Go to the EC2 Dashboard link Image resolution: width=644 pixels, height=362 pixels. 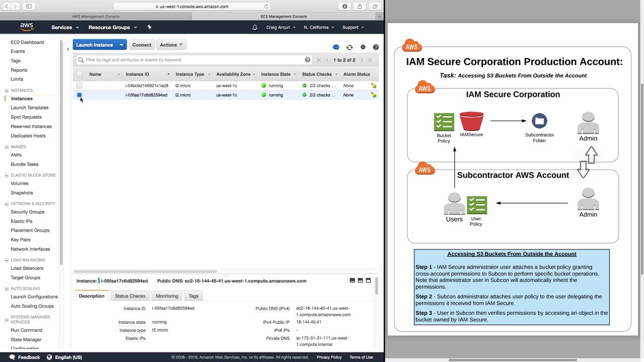pyautogui.click(x=27, y=42)
